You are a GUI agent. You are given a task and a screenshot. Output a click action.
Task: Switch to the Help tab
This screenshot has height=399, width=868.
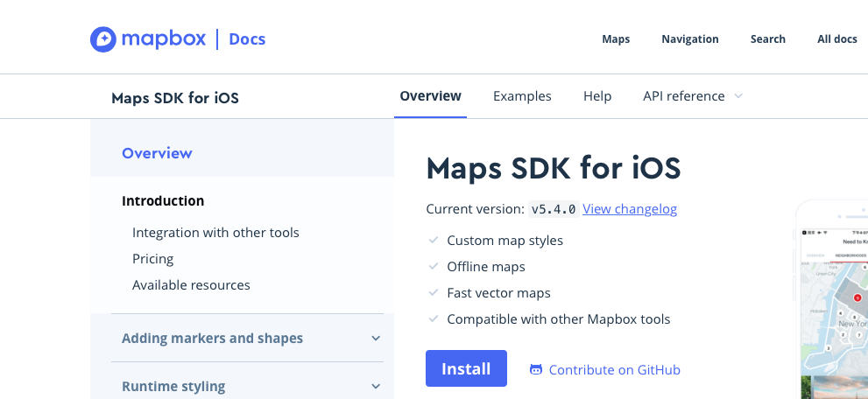point(597,96)
